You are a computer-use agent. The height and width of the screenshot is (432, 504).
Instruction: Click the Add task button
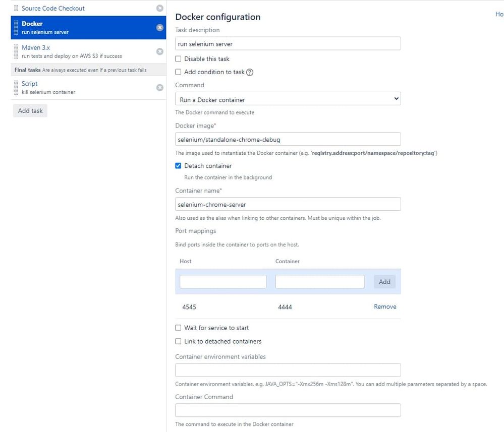(x=30, y=111)
